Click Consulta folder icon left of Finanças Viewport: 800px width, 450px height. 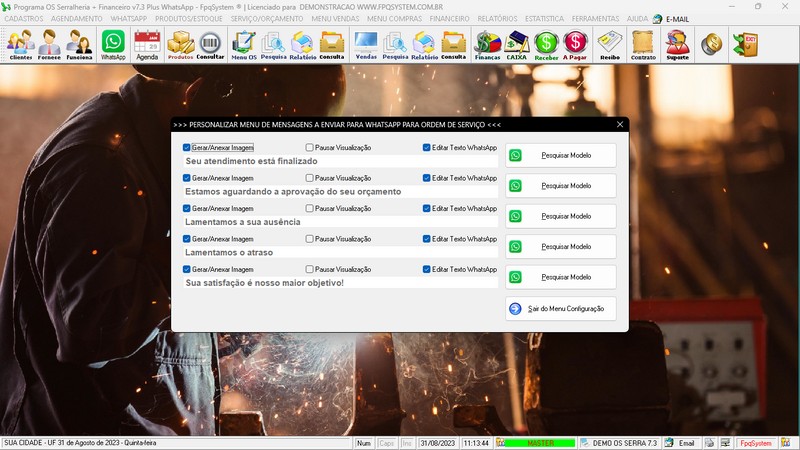pyautogui.click(x=453, y=45)
